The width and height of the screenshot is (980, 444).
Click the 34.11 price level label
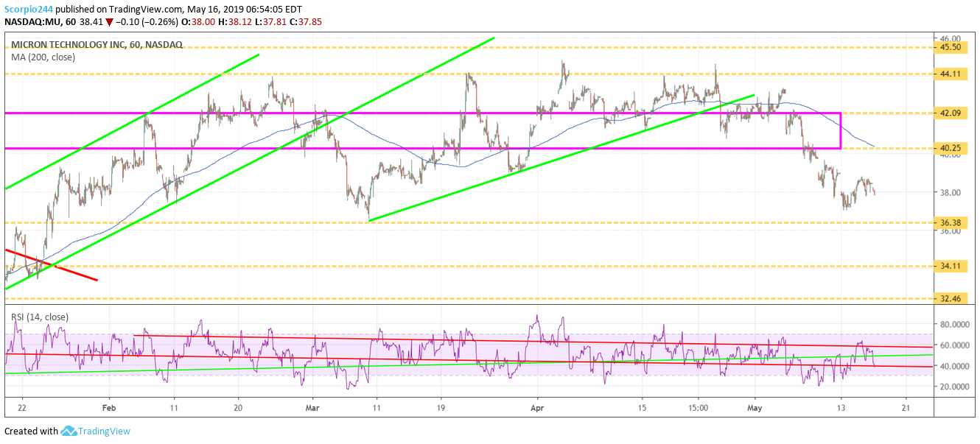(949, 266)
